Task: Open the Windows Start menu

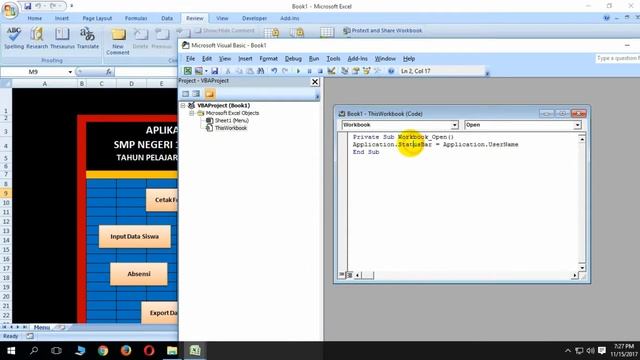Action: pos(11,351)
